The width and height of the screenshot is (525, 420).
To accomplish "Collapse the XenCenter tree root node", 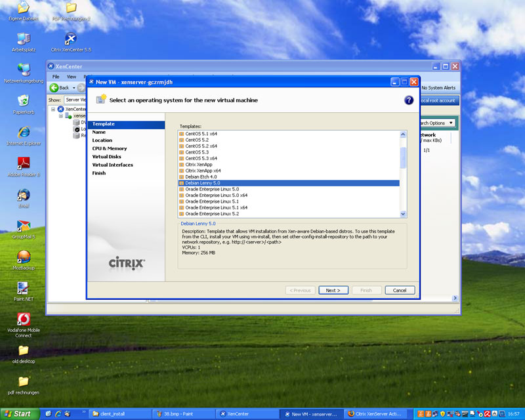I will (53, 109).
